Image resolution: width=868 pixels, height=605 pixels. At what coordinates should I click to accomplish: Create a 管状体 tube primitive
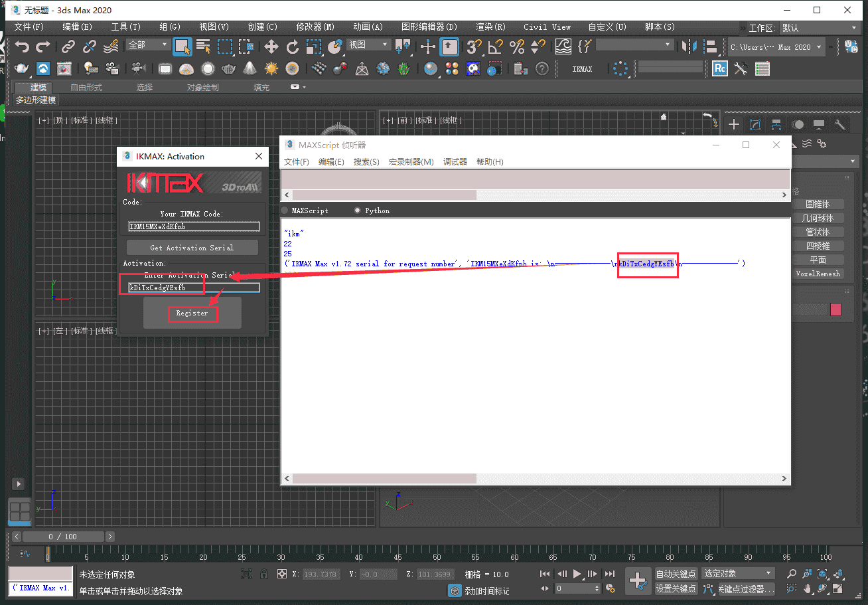pyautogui.click(x=818, y=232)
